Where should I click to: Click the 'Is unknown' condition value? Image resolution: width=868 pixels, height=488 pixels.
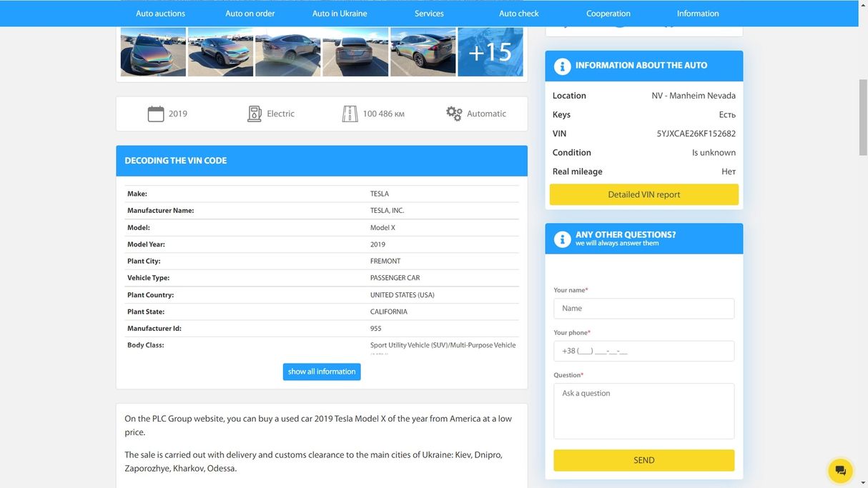(x=714, y=153)
